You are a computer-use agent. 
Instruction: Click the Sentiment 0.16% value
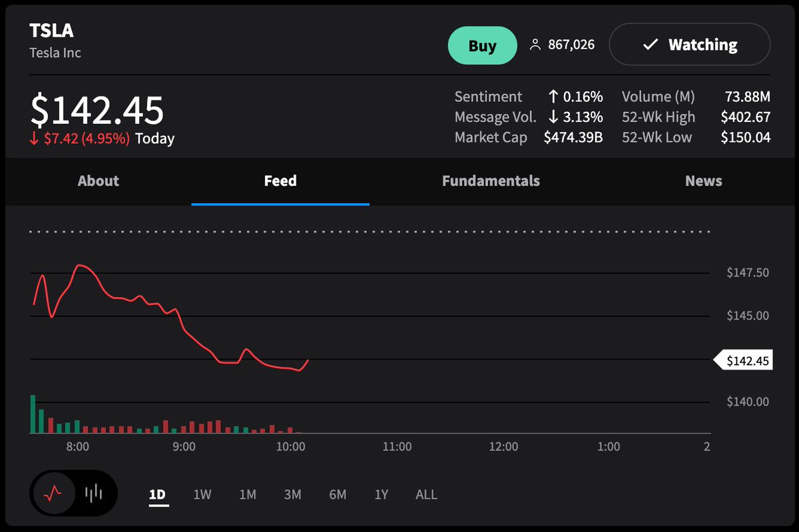pos(575,97)
